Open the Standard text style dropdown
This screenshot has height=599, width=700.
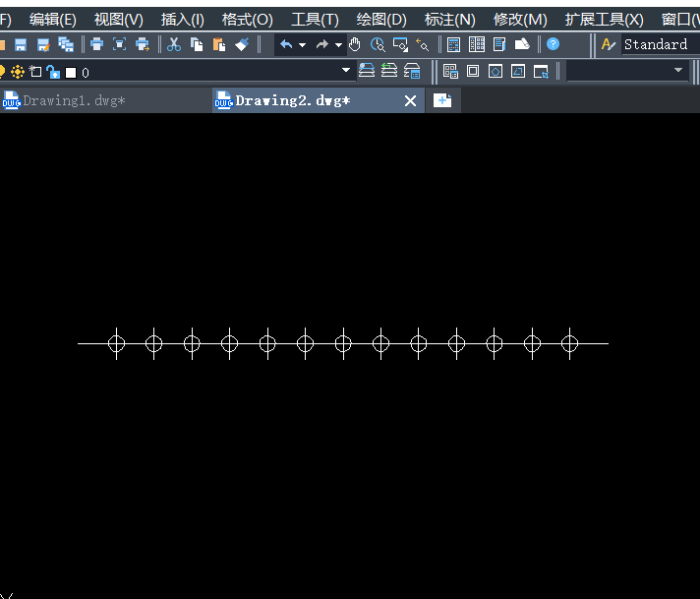[x=661, y=44]
